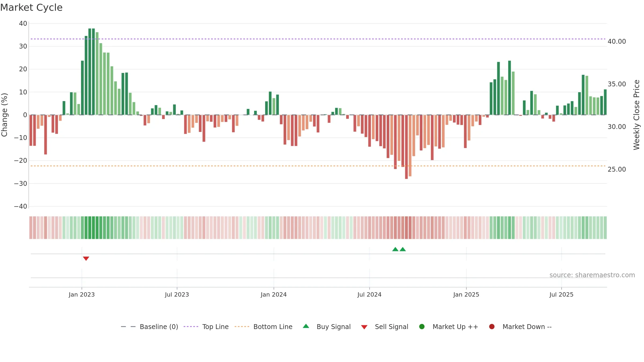This screenshot has height=362, width=644.
Task: Click the Jul 2024 x-axis label
Action: [369, 295]
